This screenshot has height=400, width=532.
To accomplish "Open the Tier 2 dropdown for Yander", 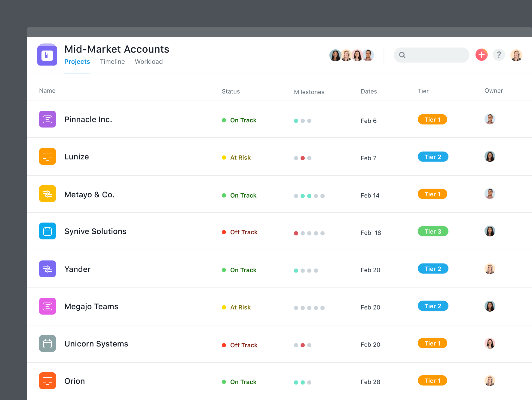I will (433, 268).
